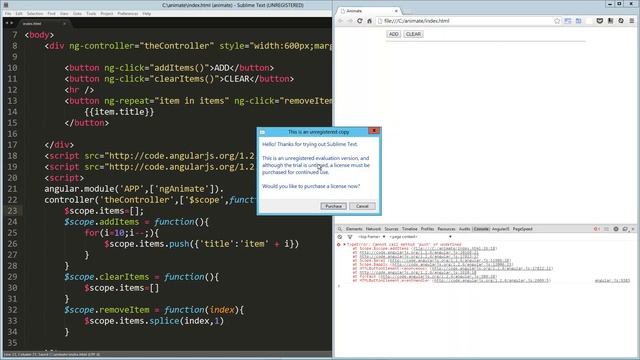
Task: Open the Network tab in DevTools
Action: click(x=373, y=229)
